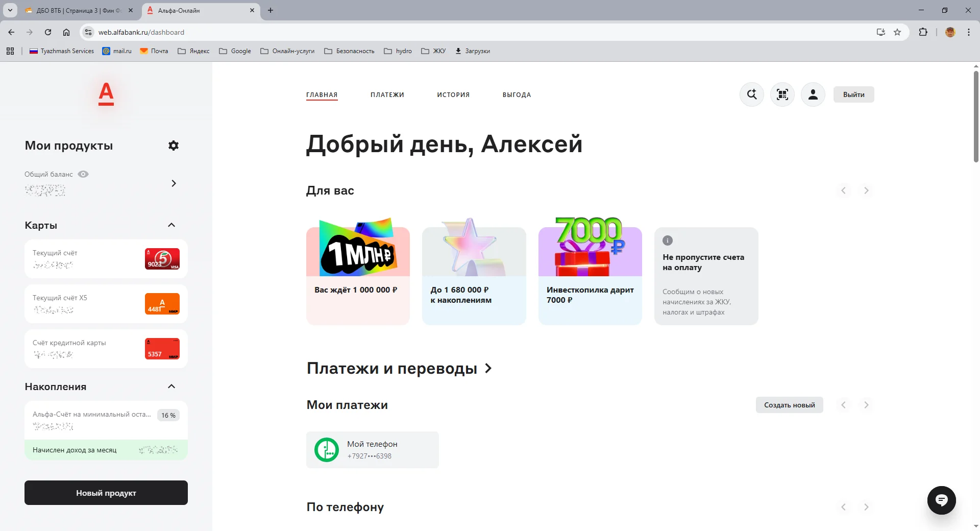Show next По телефону items
Viewport: 980px width, 531px height.
[866, 507]
